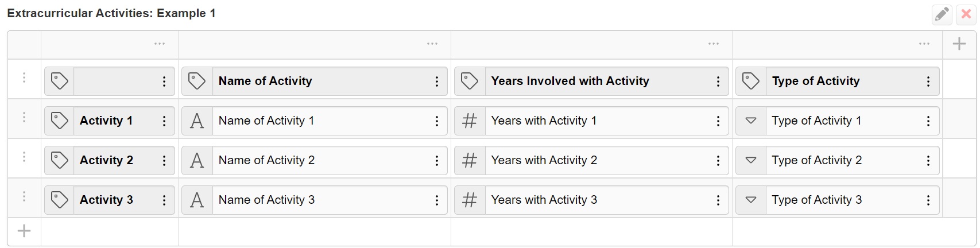
Task: Click number icon for Years with Activity 2
Action: click(x=470, y=160)
